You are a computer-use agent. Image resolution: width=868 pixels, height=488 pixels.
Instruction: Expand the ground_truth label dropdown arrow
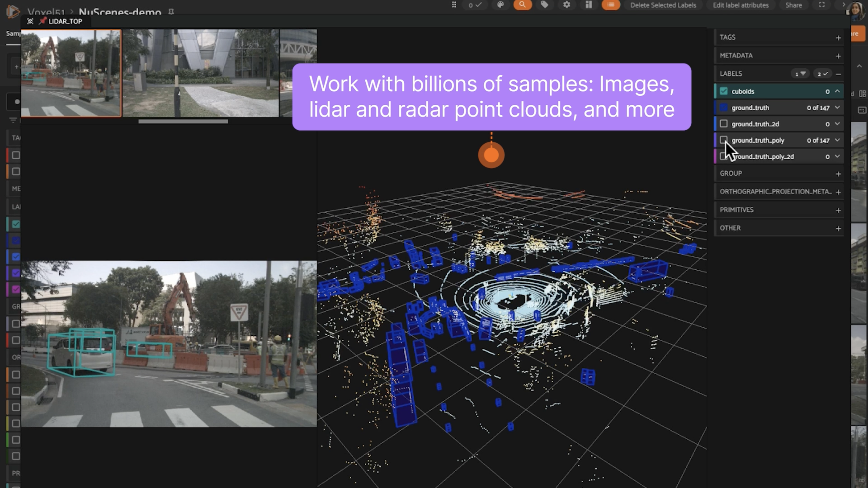(x=837, y=107)
